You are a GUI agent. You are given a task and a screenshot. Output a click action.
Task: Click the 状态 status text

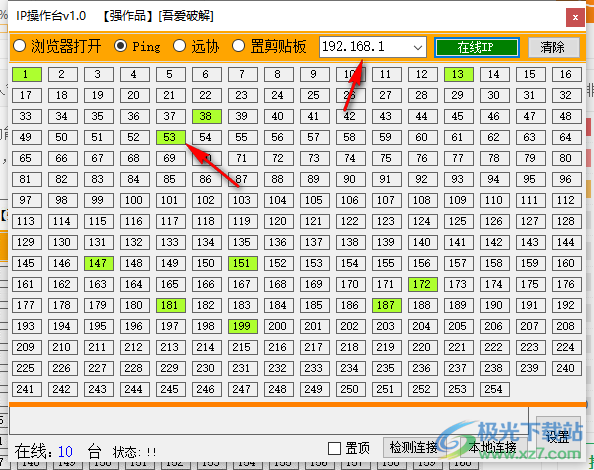point(134,452)
